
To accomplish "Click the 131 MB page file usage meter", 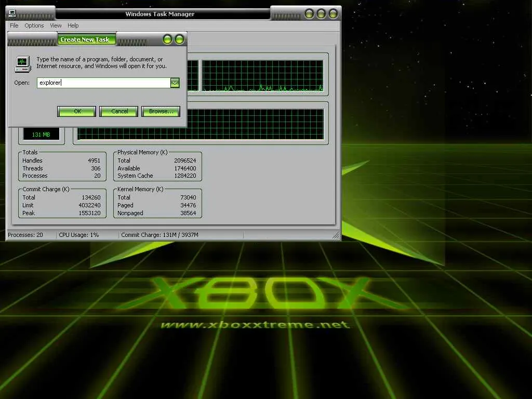I will pyautogui.click(x=41, y=135).
